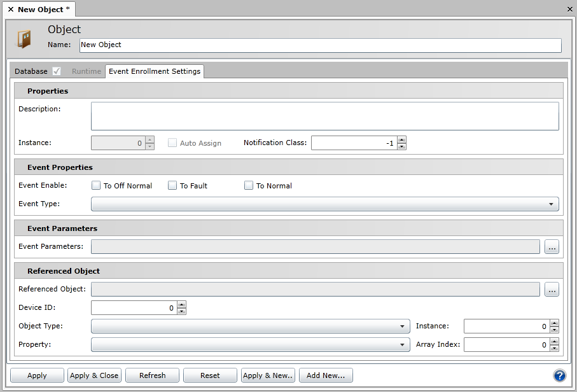577x392 pixels.
Task: Check the To Normal event option
Action: [249, 186]
